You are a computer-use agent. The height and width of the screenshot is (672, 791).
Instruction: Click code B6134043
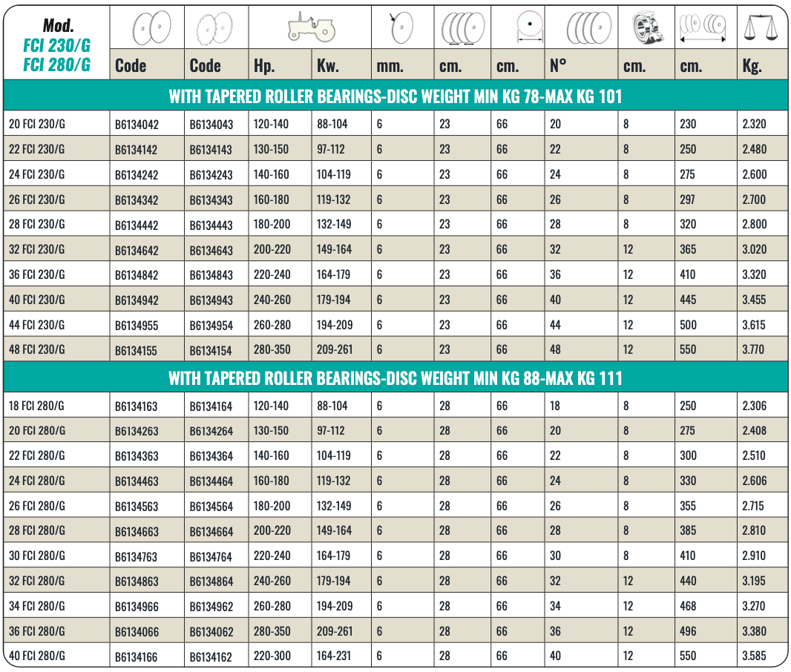pos(211,125)
